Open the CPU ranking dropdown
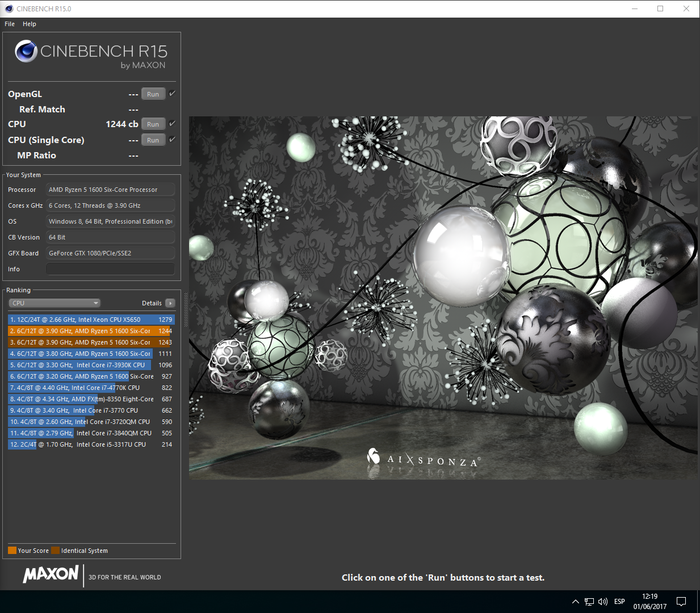This screenshot has height=613, width=700. coord(55,303)
